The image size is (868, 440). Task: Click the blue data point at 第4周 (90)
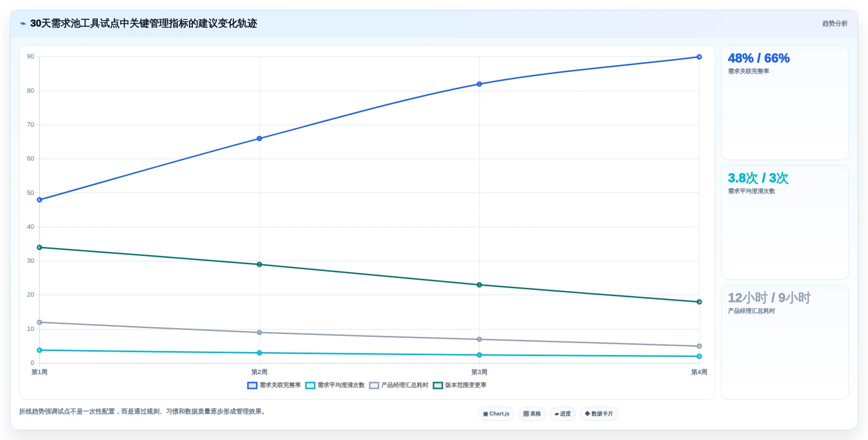click(699, 57)
